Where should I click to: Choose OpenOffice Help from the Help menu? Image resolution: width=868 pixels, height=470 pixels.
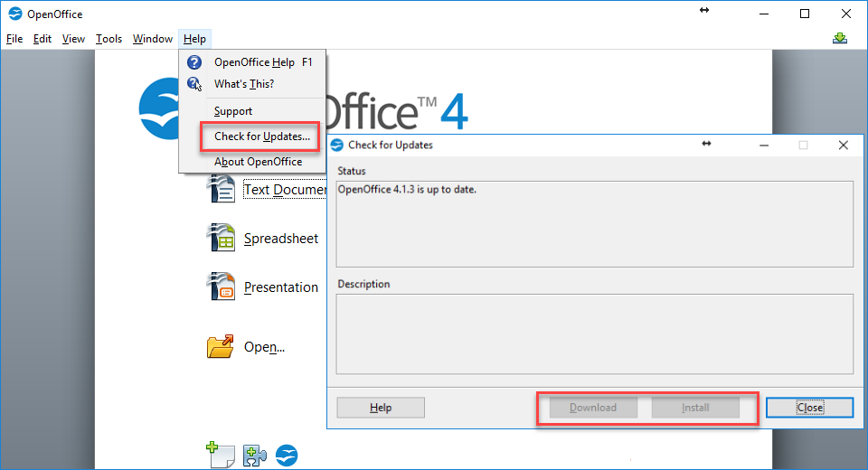(x=253, y=62)
